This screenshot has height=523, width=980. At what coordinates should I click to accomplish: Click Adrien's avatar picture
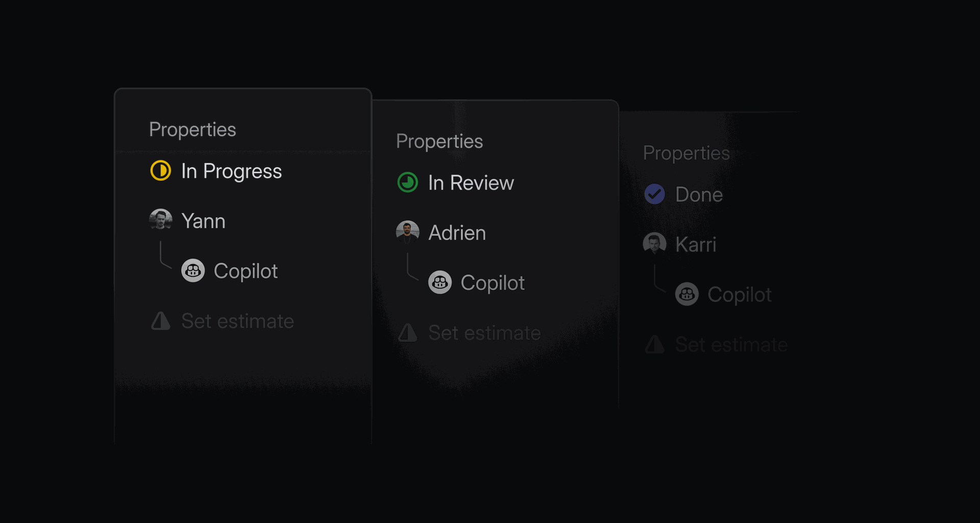408,232
